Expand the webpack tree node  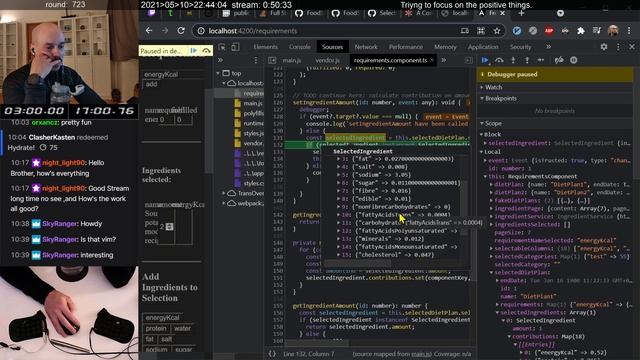pos(224,203)
